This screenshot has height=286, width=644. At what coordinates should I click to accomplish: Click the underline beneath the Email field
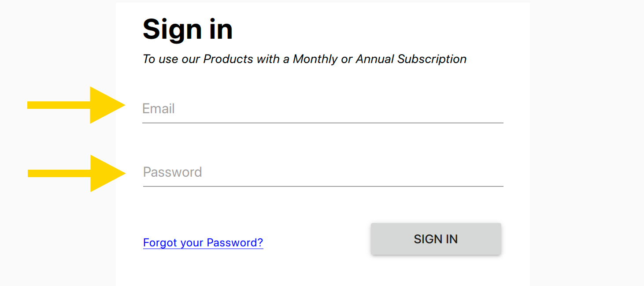[322, 123]
